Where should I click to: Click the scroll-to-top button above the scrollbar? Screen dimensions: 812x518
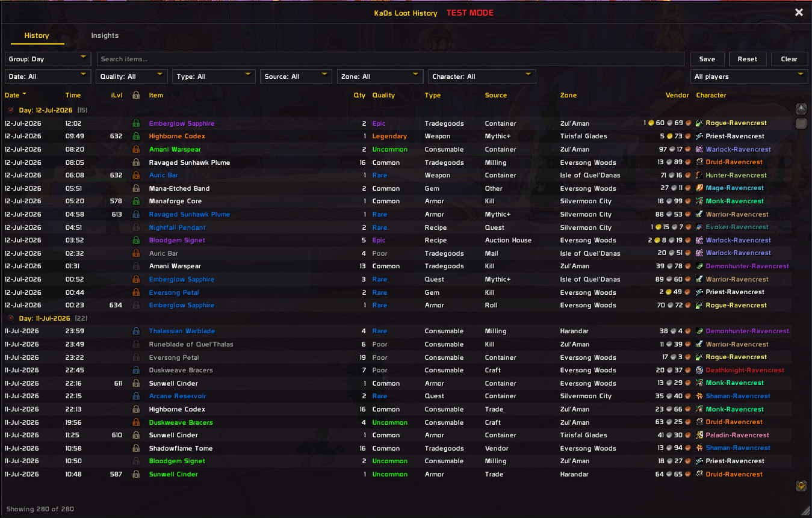[801, 109]
